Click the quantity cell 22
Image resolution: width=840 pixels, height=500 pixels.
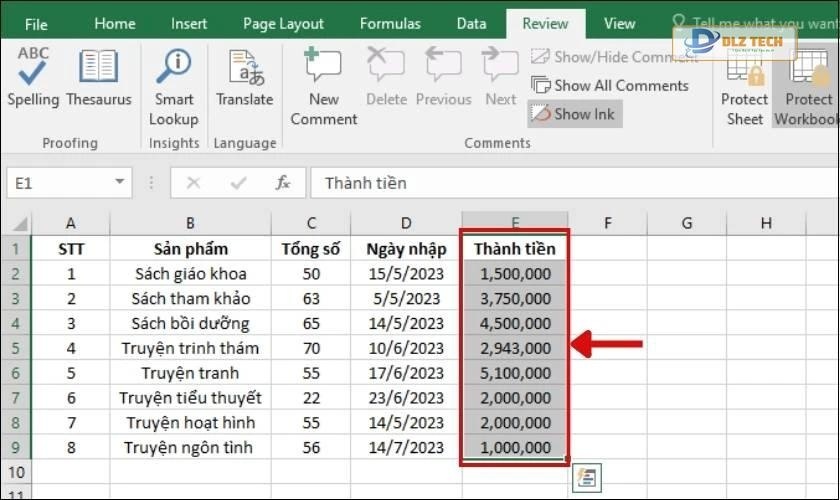pyautogui.click(x=311, y=398)
